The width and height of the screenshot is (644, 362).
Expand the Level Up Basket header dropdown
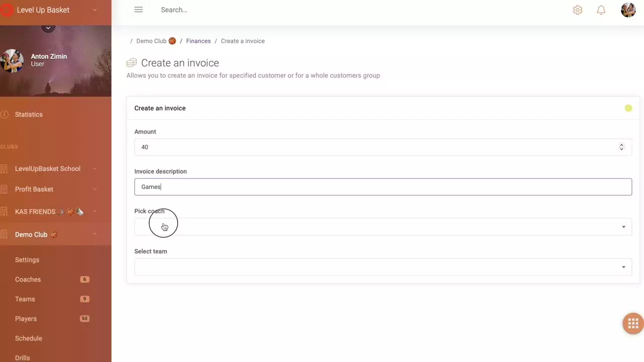point(95,10)
